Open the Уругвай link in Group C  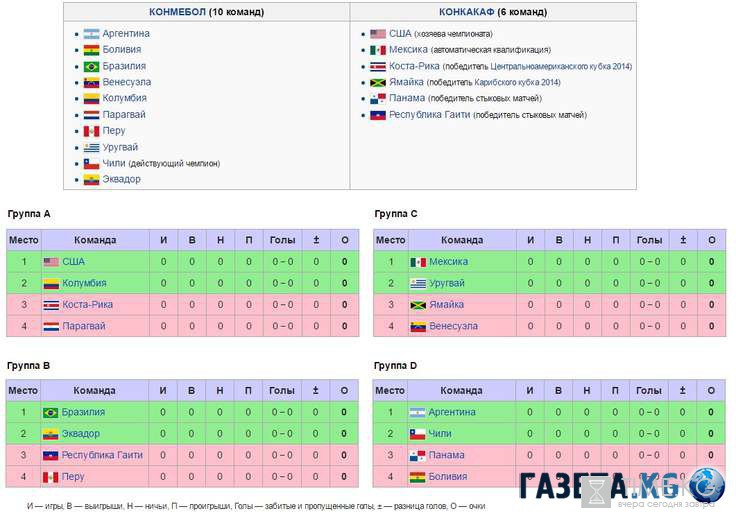point(447,283)
